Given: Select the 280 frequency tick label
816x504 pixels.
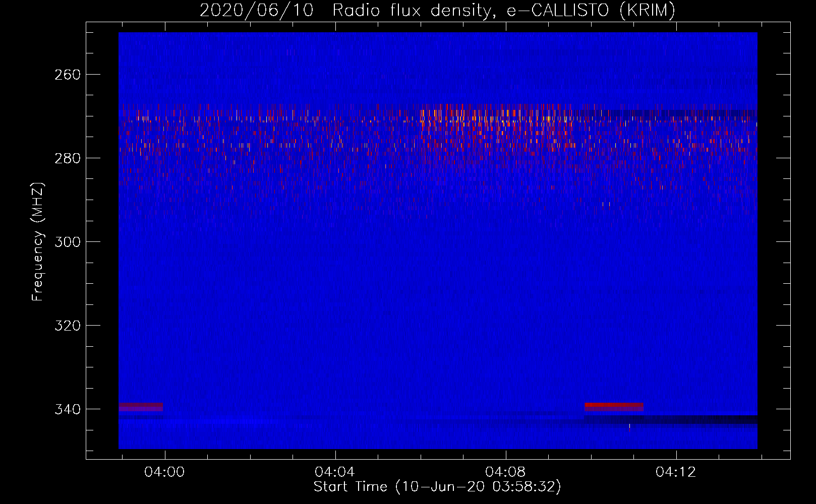Looking at the screenshot, I should point(68,158).
